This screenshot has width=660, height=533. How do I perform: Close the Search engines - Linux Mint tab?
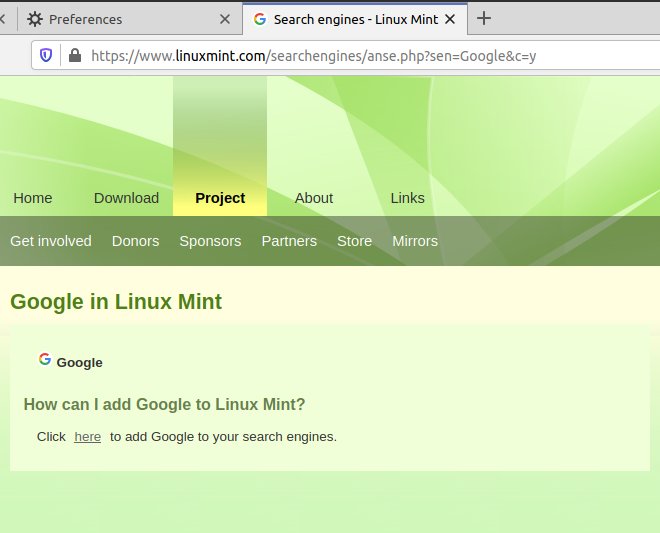pyautogui.click(x=450, y=19)
